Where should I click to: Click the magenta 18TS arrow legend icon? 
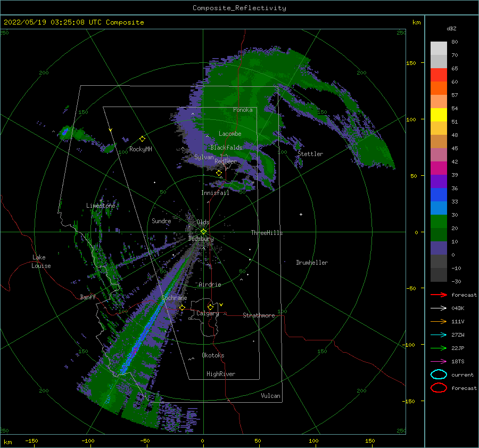click(439, 362)
